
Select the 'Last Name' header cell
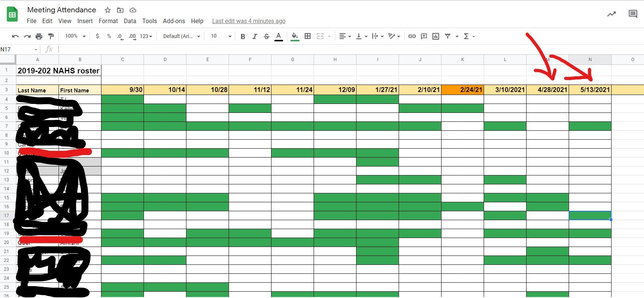pyautogui.click(x=37, y=90)
